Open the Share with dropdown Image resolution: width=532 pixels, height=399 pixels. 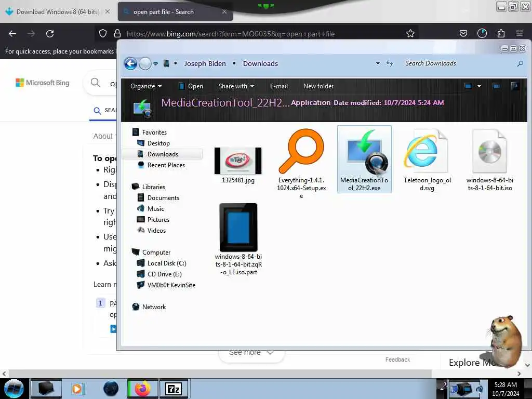[236, 86]
